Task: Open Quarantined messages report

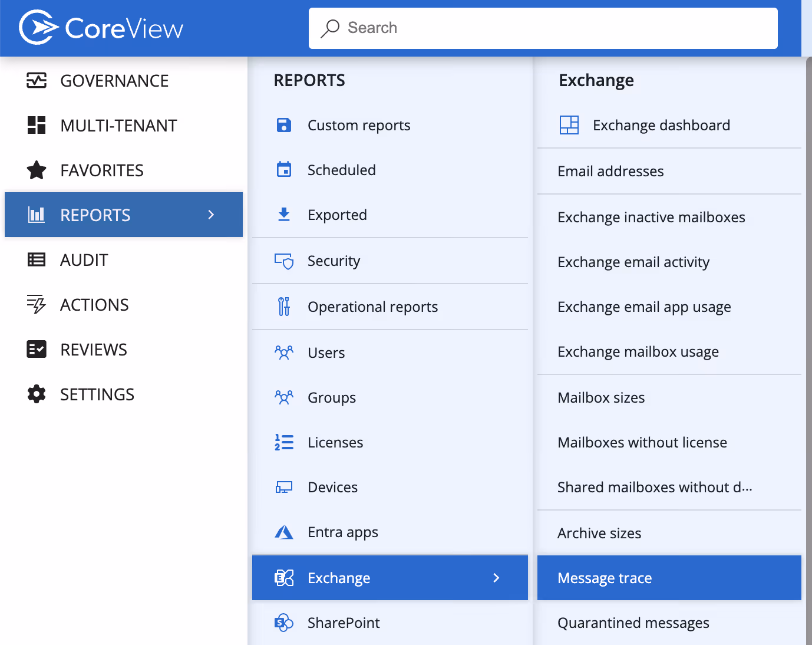Action: click(633, 623)
